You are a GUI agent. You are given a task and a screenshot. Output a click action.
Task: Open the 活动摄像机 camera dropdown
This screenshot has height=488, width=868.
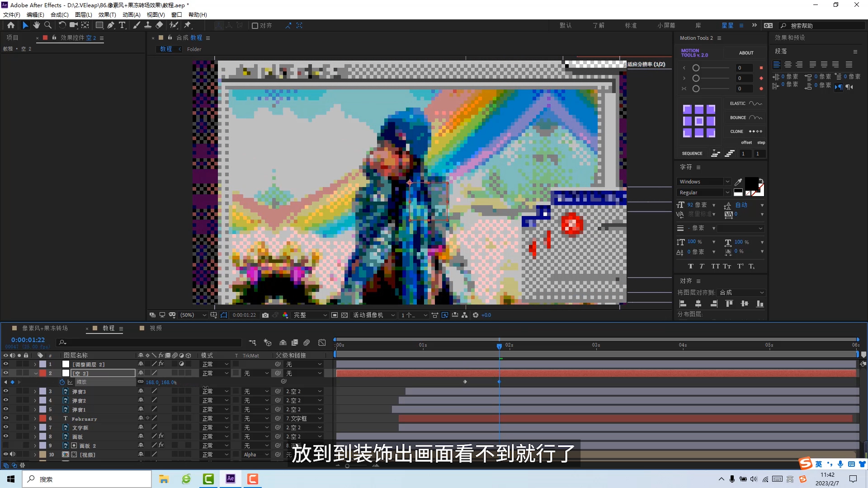[x=373, y=315]
